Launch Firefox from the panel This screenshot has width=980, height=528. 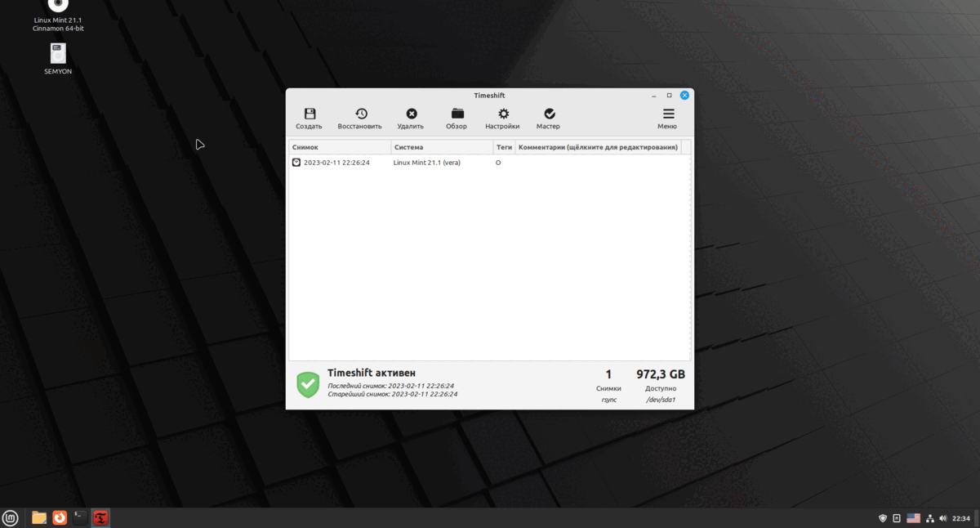pos(59,517)
